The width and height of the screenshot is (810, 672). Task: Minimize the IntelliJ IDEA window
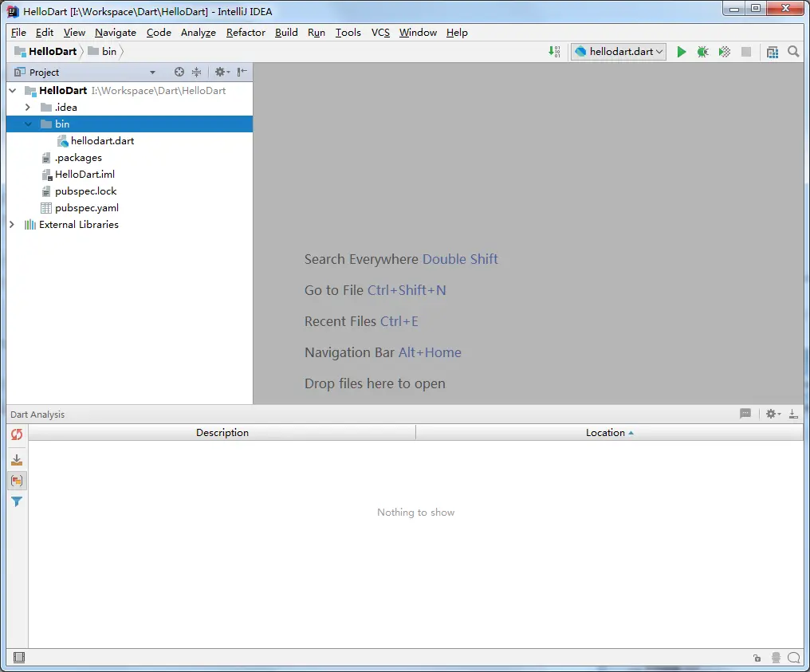coord(734,9)
